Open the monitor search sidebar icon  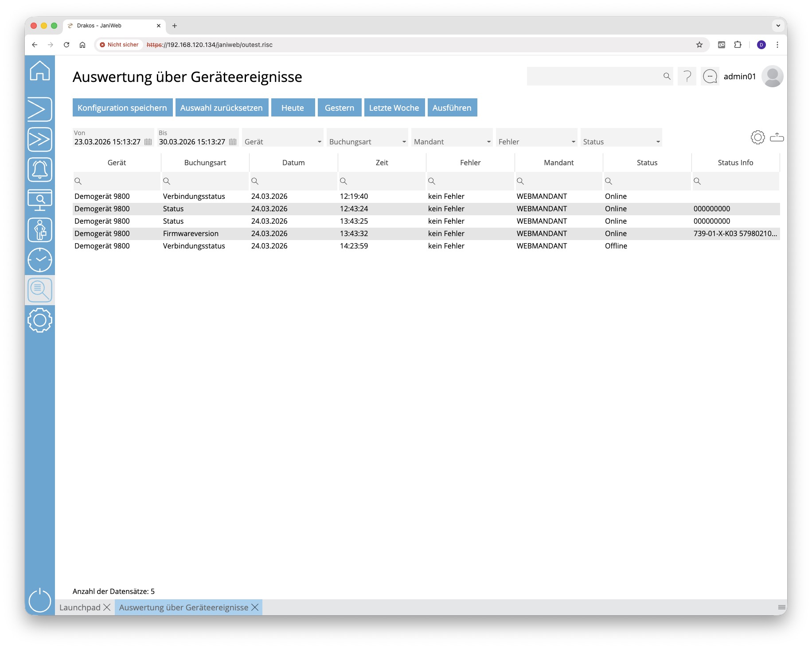[x=40, y=200]
